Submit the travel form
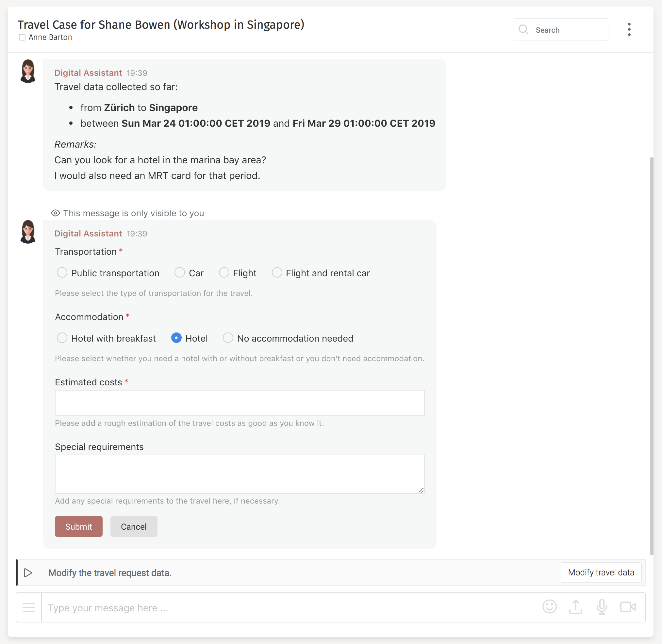The height and width of the screenshot is (644, 662). [78, 526]
